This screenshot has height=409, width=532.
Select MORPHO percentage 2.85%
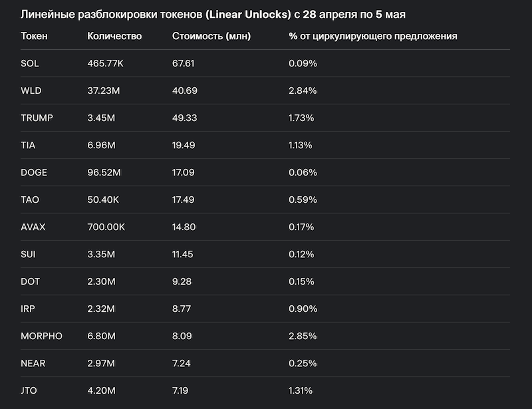303,336
